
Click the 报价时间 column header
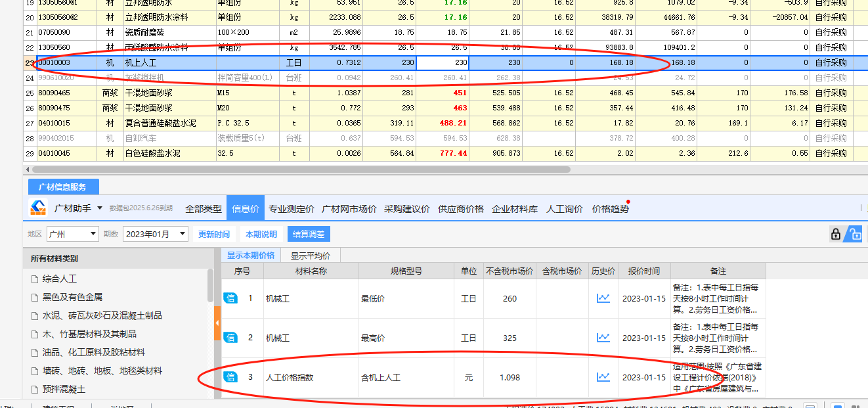pos(644,271)
